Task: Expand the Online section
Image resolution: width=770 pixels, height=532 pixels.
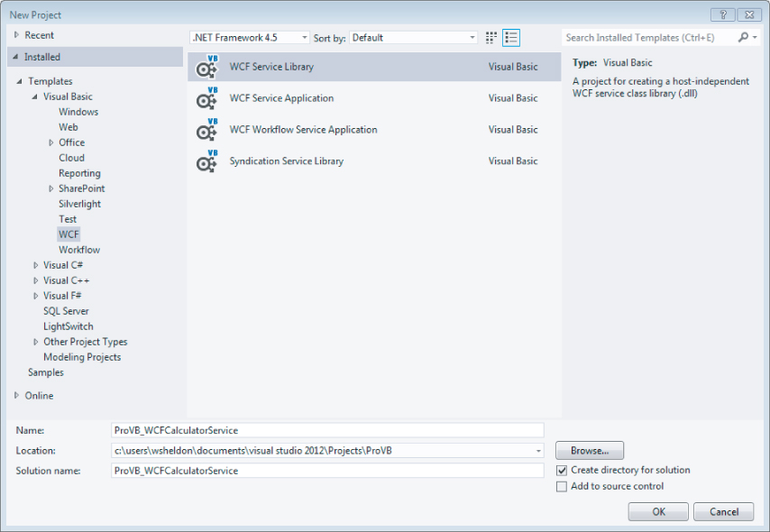Action: tap(16, 396)
